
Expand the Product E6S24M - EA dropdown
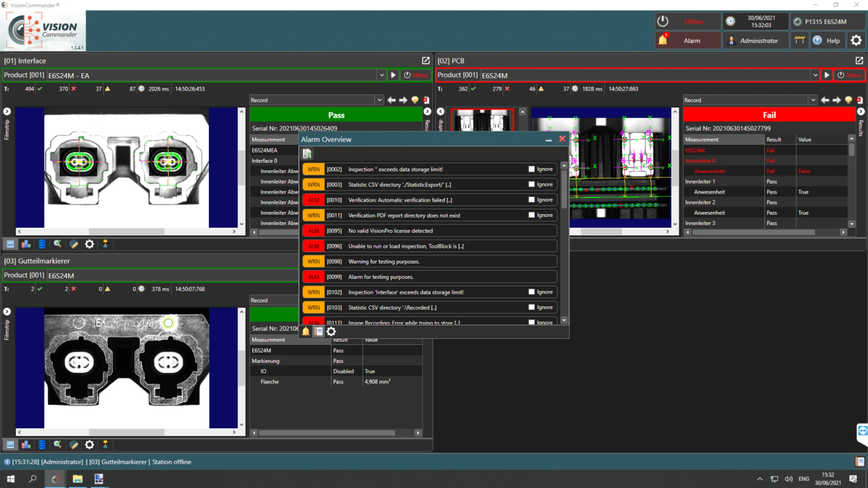[x=382, y=75]
